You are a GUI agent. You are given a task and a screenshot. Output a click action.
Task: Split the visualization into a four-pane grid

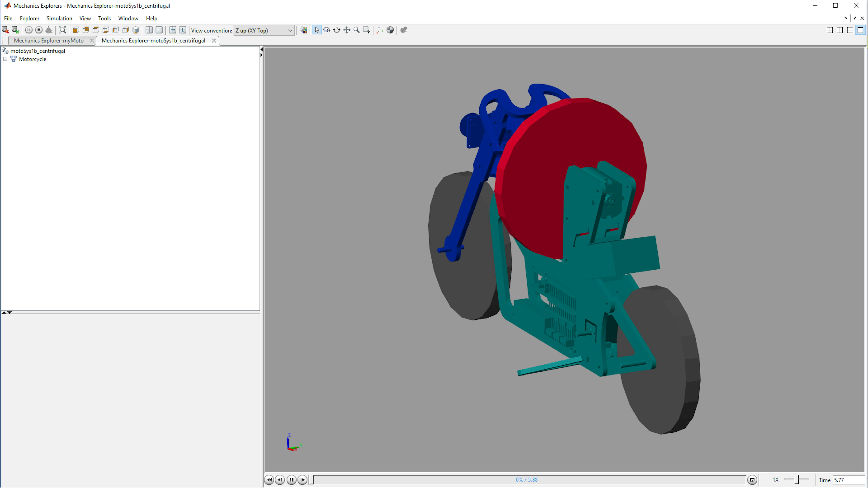click(x=149, y=30)
